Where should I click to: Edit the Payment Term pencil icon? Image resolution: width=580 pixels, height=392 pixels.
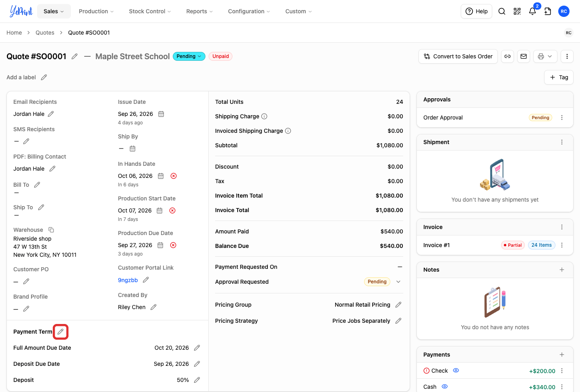coord(60,332)
